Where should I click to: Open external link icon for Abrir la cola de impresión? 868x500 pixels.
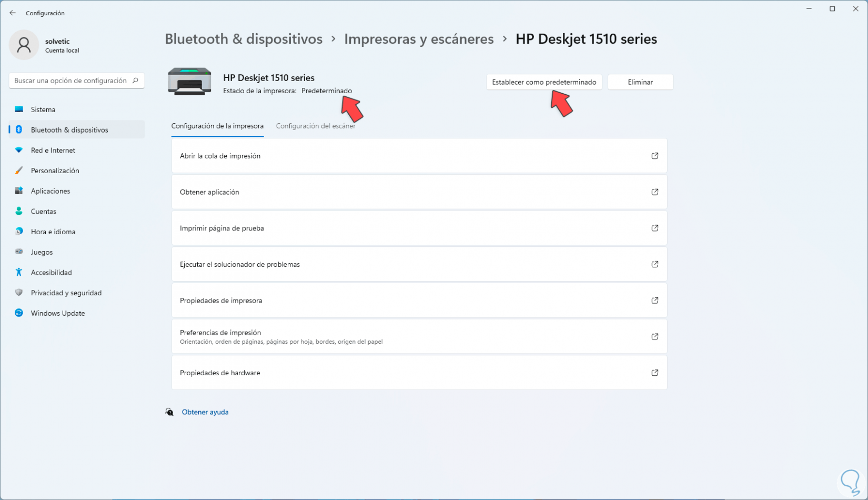(655, 156)
